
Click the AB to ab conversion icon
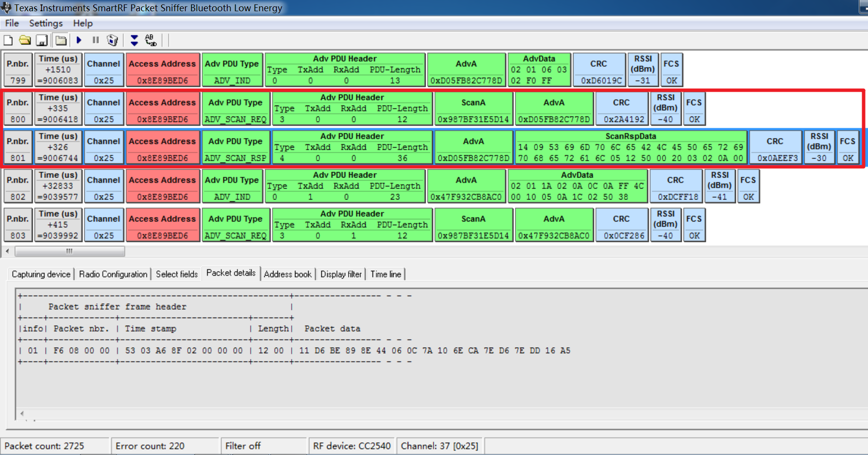(151, 40)
